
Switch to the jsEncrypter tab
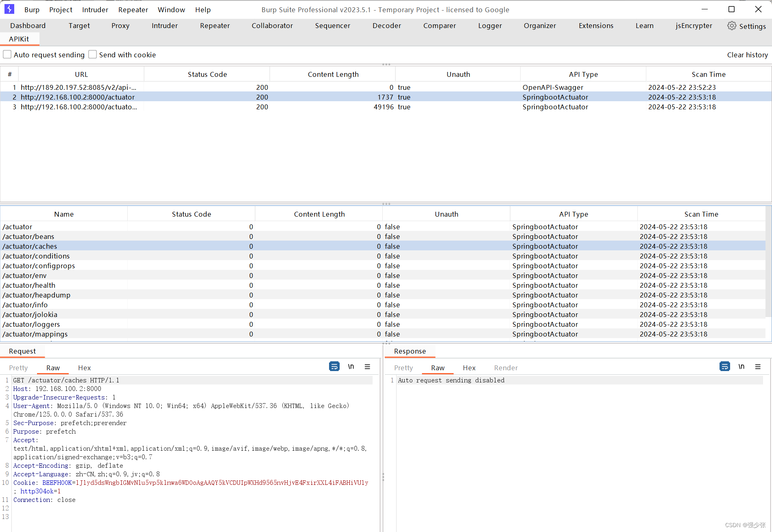coord(693,26)
